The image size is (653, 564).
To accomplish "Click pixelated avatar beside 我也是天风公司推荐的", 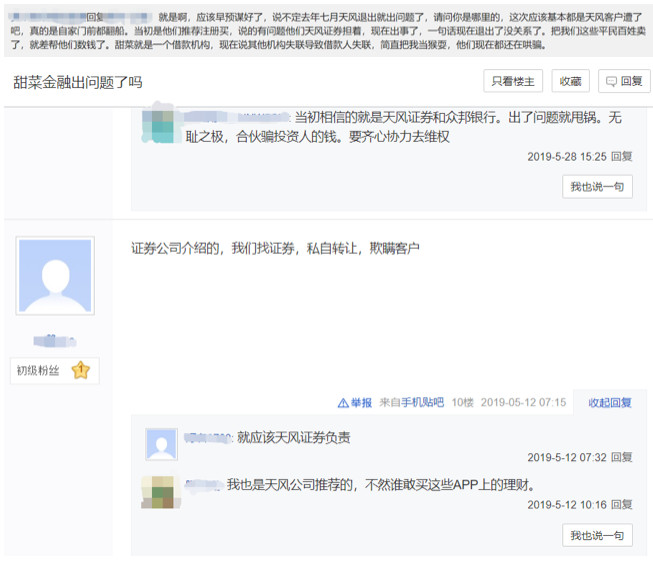I will 162,492.
